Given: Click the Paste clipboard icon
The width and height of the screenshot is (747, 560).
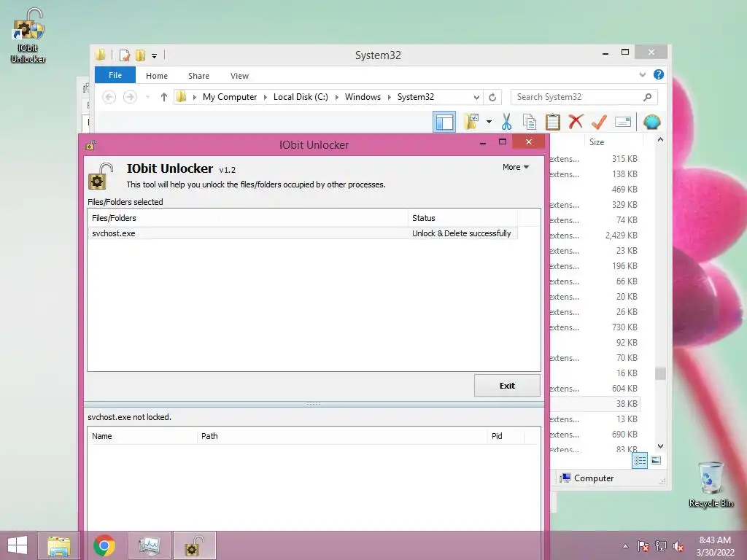Looking at the screenshot, I should tap(553, 122).
